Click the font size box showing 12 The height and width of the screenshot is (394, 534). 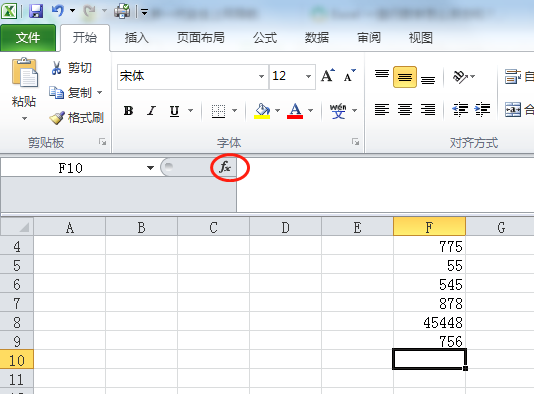[286, 76]
